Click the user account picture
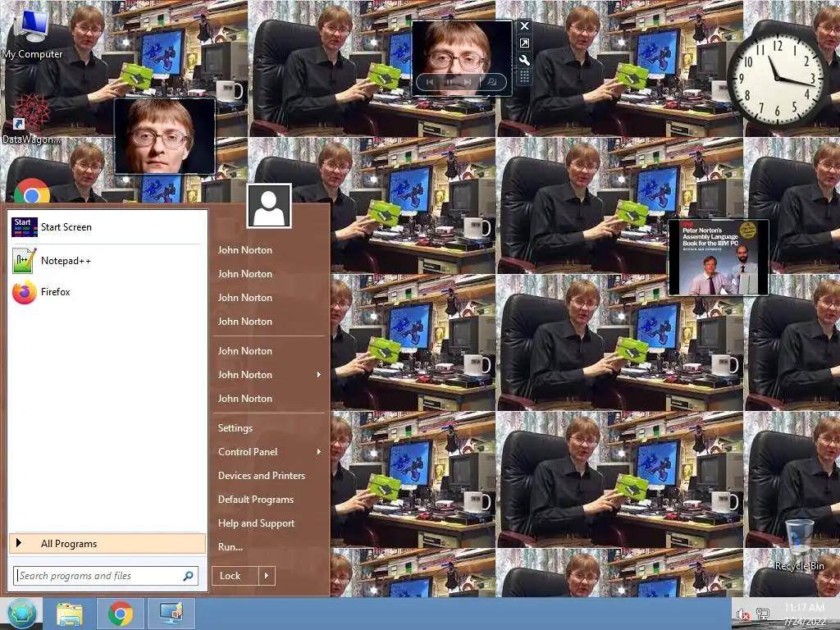The height and width of the screenshot is (630, 840). (269, 206)
